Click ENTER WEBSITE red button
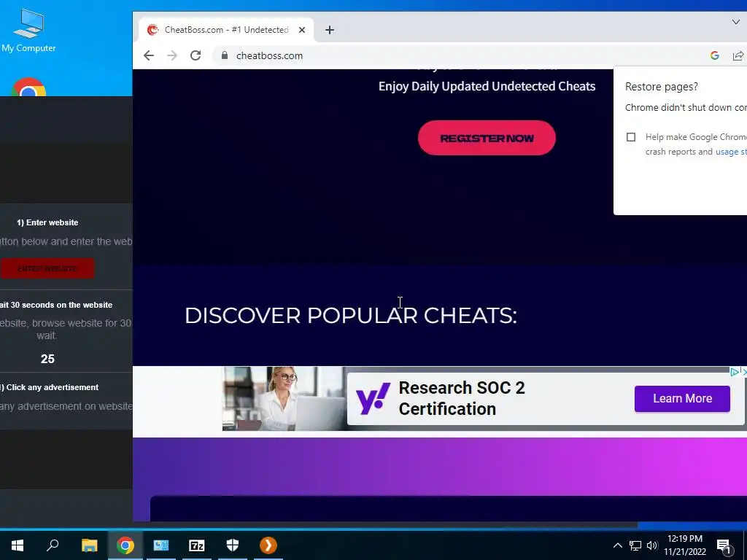Image resolution: width=747 pixels, height=560 pixels. tap(47, 268)
